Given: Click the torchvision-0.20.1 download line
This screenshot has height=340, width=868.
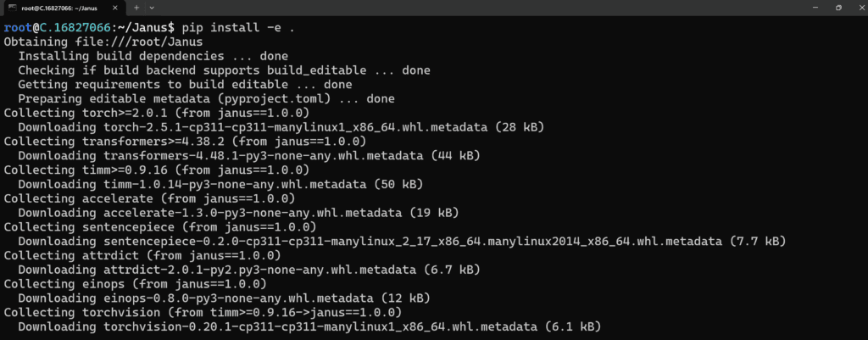Looking at the screenshot, I should pos(309,326).
